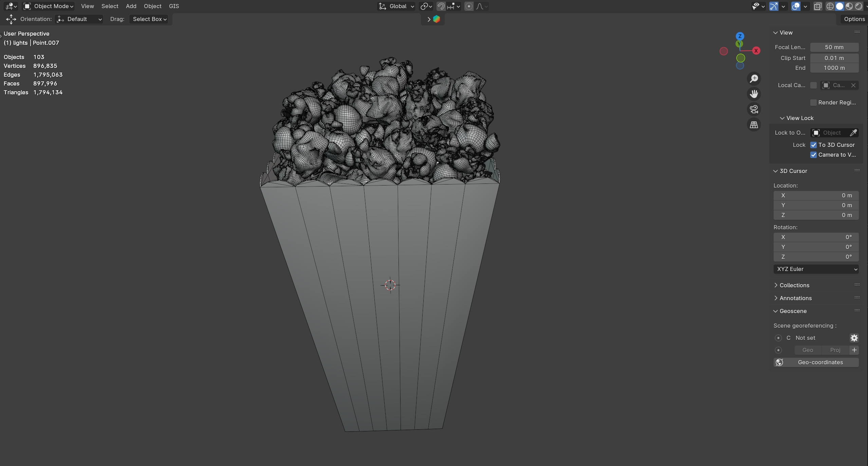Image resolution: width=868 pixels, height=466 pixels.
Task: Toggle camera view icon
Action: tap(754, 109)
